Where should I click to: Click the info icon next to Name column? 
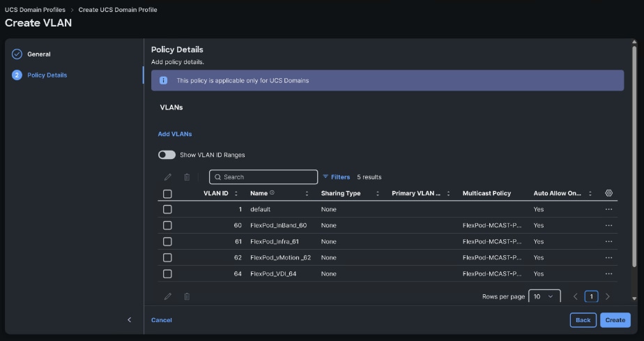tap(272, 192)
